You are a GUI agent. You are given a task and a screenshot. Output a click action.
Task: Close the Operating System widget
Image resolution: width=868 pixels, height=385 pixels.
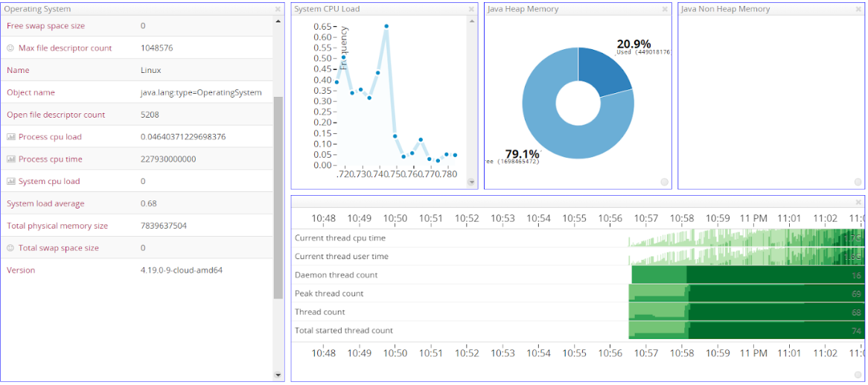[278, 10]
